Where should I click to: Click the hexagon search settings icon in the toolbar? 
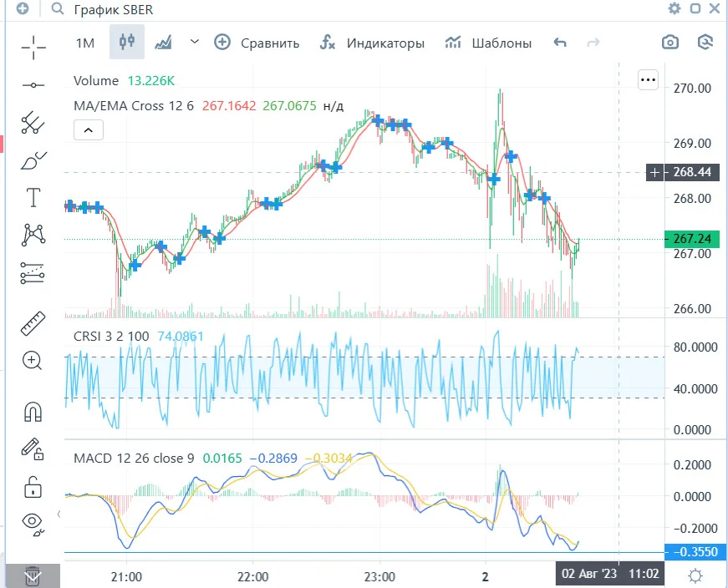705,43
